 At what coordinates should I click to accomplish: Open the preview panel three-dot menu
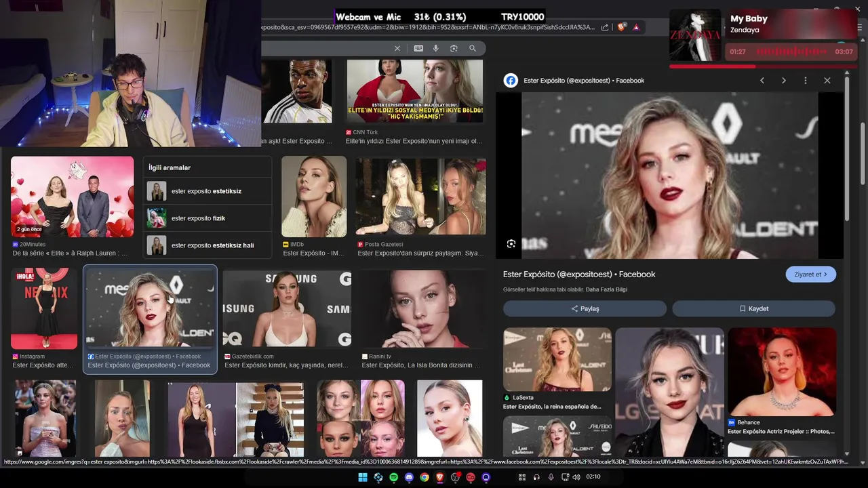806,80
